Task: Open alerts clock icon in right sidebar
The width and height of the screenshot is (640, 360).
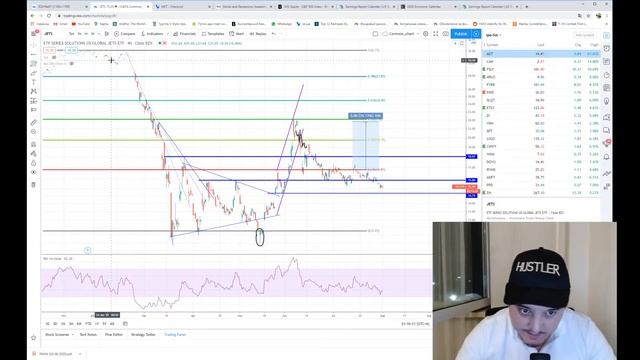Action: click(x=607, y=49)
